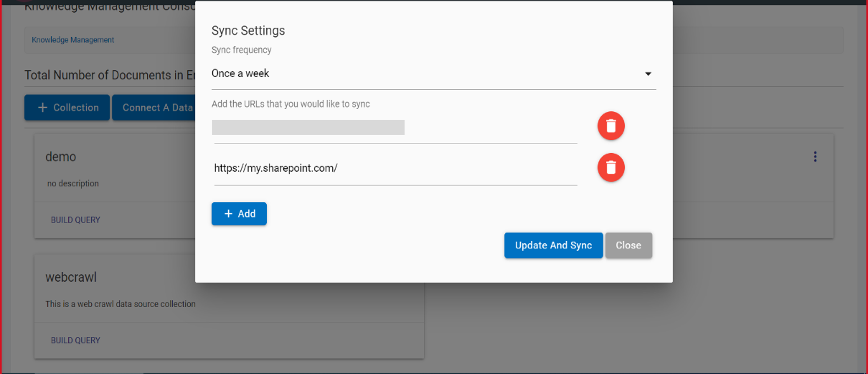Click Update And Sync button
Viewport: 868px width, 374px height.
point(553,245)
